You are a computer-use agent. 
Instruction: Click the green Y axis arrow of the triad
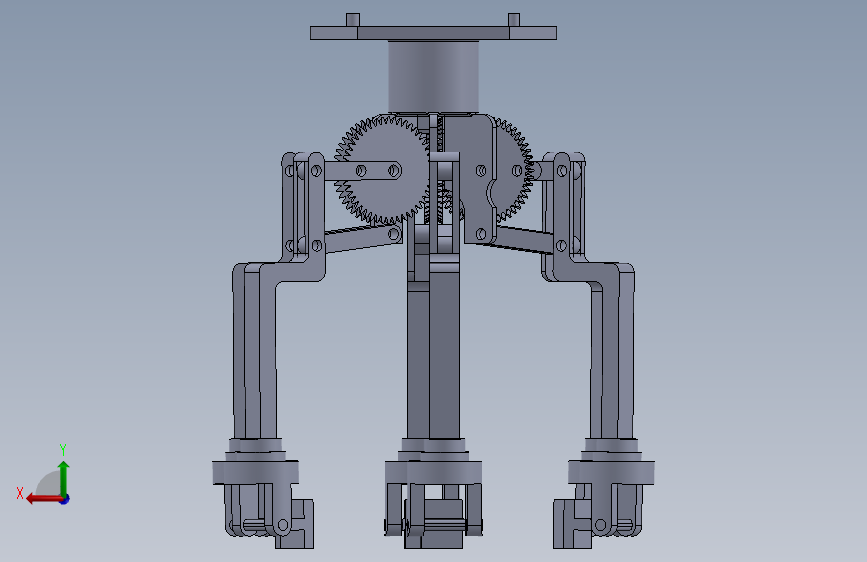[x=64, y=478]
